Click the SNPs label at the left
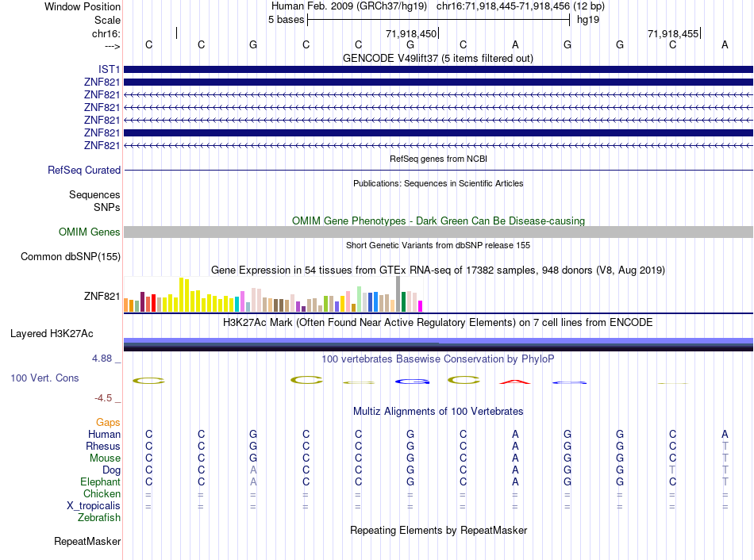 coord(107,207)
